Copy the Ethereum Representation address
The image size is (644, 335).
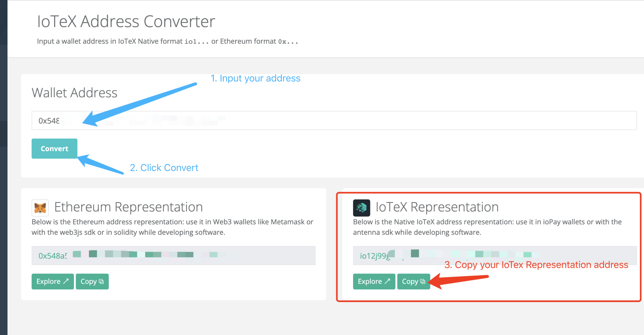92,281
